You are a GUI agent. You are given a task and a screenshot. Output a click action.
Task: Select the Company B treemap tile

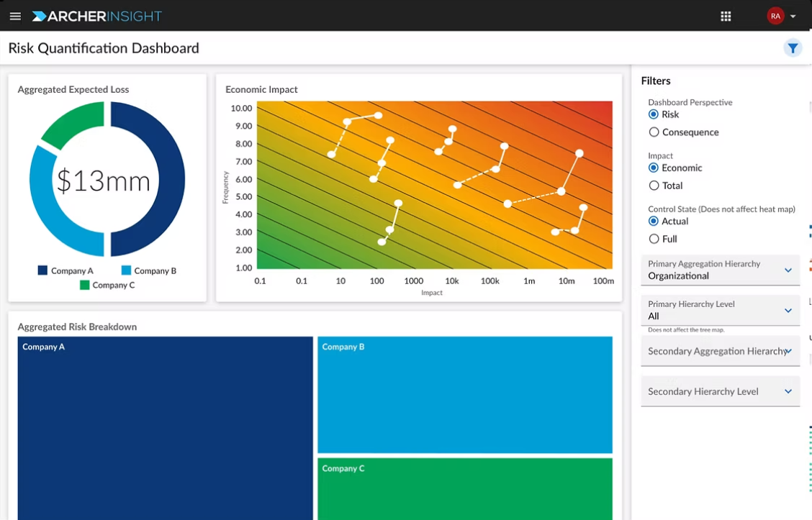pos(464,395)
